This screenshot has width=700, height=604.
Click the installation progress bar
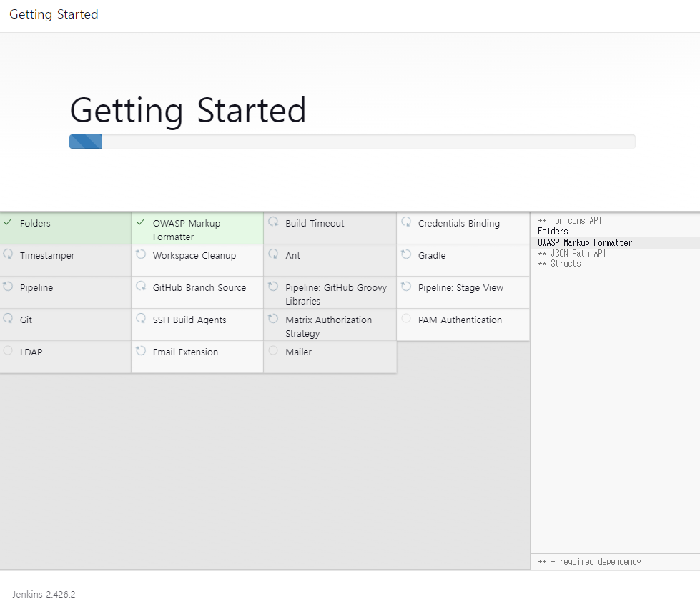pos(353,142)
